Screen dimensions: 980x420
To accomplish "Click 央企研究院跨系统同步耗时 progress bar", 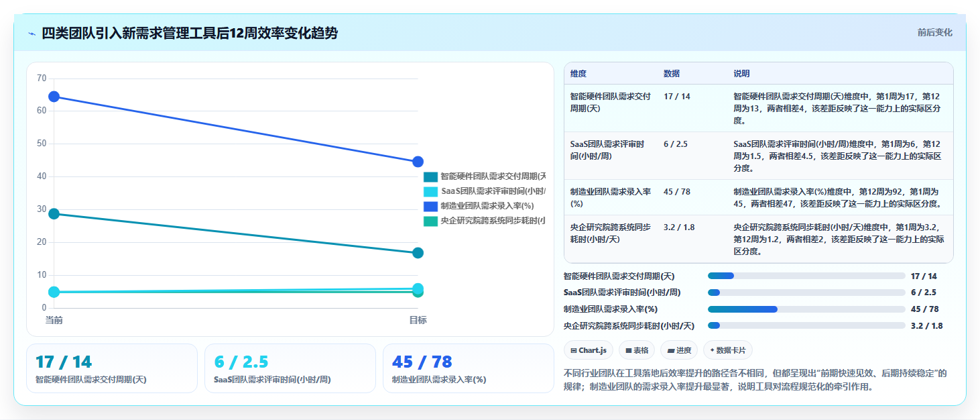I will (806, 325).
